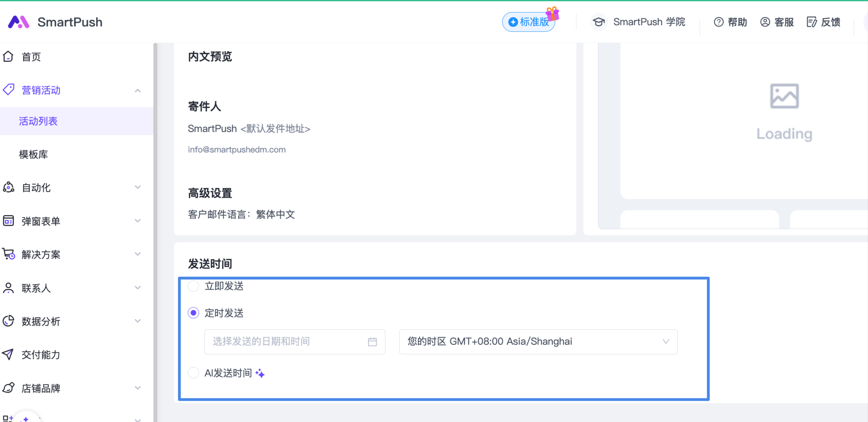Select the AI发送时间 radio option
The image size is (868, 422).
coord(193,373)
